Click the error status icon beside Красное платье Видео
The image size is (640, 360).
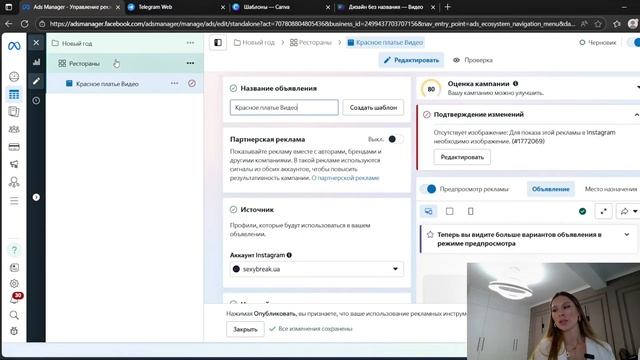(192, 83)
